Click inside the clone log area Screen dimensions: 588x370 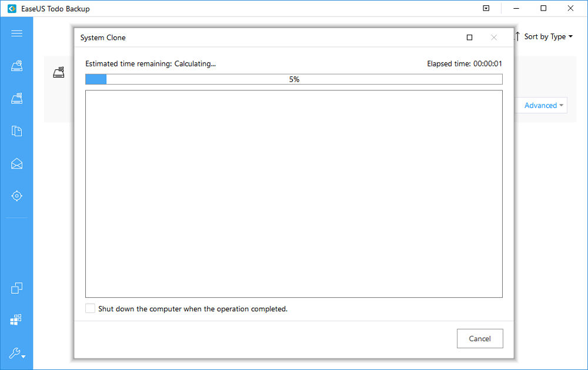294,194
